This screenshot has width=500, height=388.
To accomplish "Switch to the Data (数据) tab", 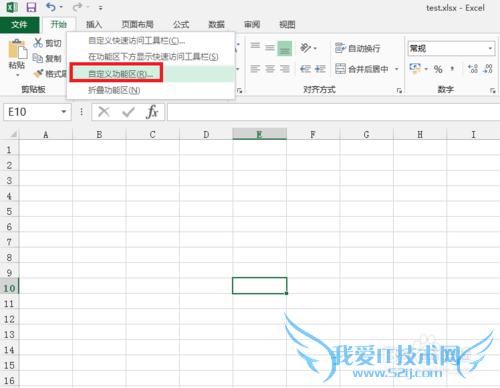I will pos(216,24).
